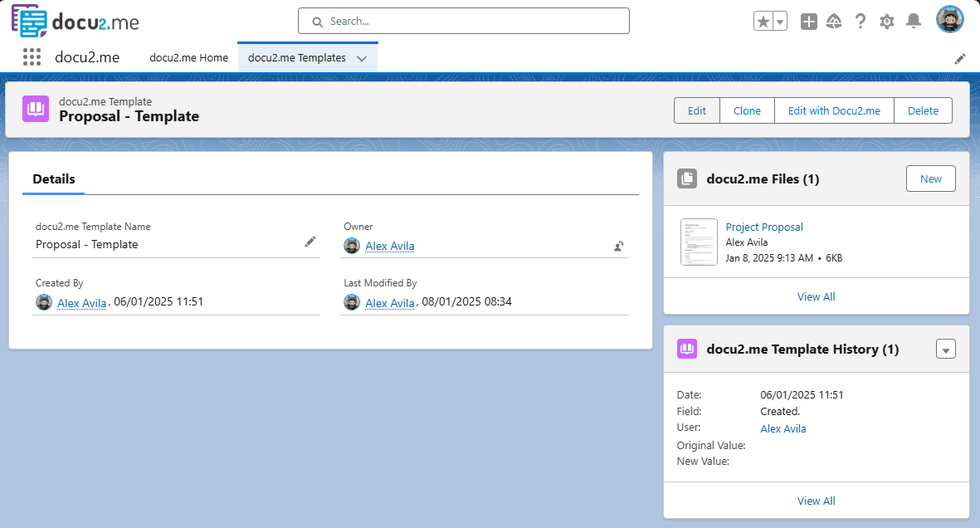Open the Template History actions dropdown
Screen dimensions: 980x528
pyautogui.click(x=946, y=349)
